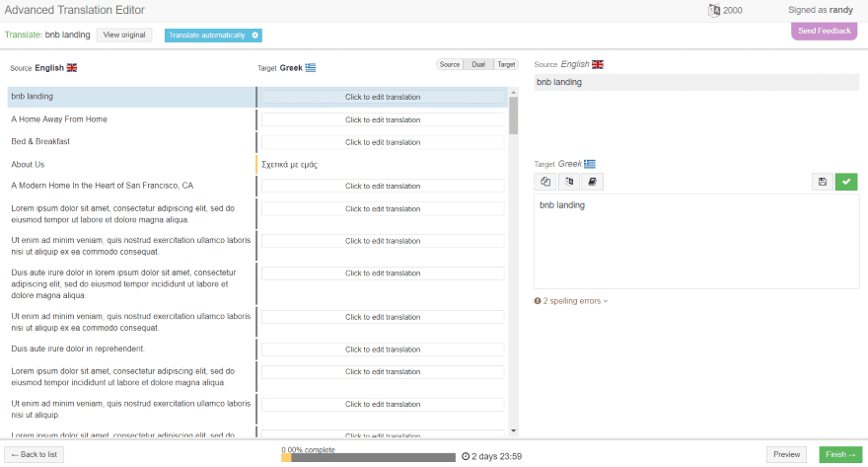The width and height of the screenshot is (868, 467).
Task: Click '0.00% complete' status text
Action: (x=309, y=450)
